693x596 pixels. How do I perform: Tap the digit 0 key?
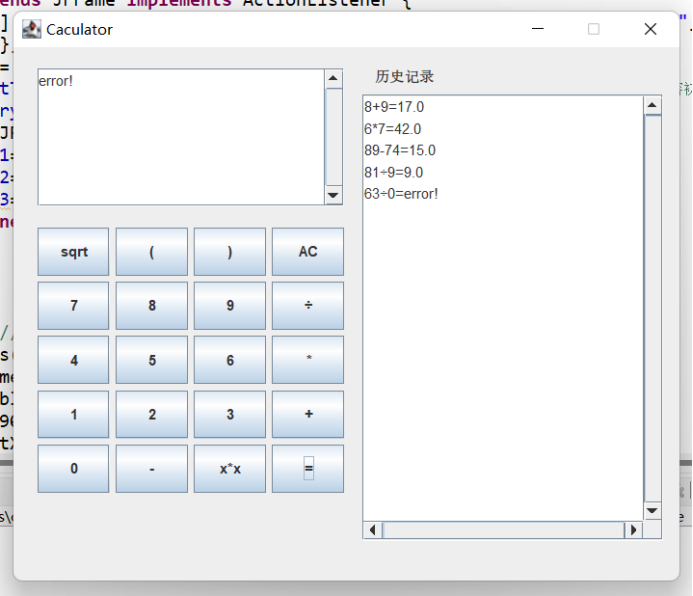[73, 469]
